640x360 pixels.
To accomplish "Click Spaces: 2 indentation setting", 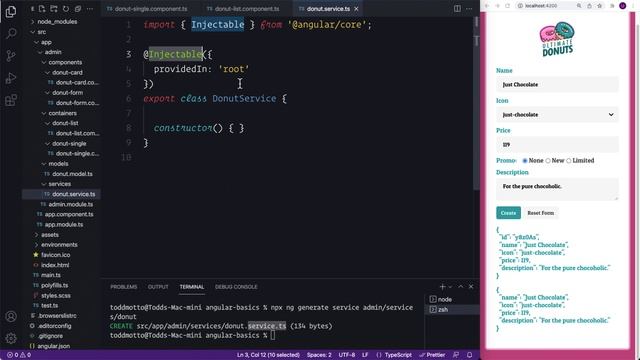I will tap(319, 355).
